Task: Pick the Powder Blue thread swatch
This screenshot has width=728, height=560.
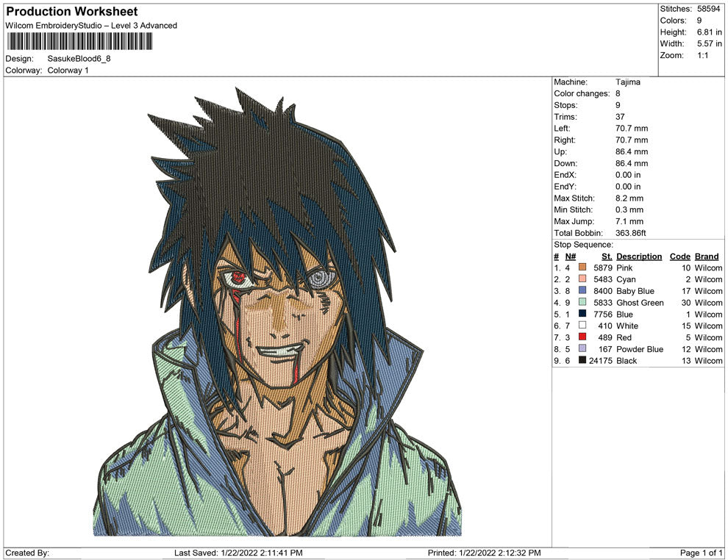Action: 582,348
